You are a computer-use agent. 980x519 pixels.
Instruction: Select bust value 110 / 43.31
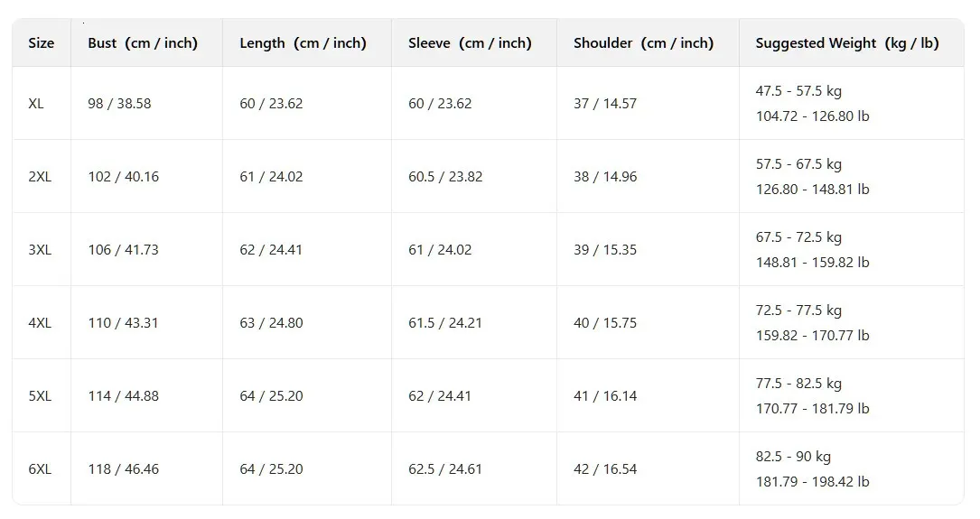pos(123,323)
